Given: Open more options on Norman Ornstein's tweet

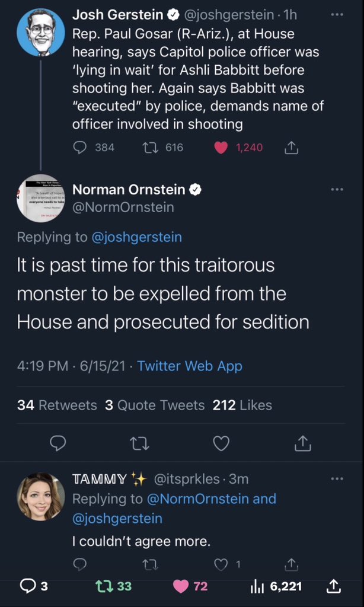Looking at the screenshot, I should coord(337,189).
